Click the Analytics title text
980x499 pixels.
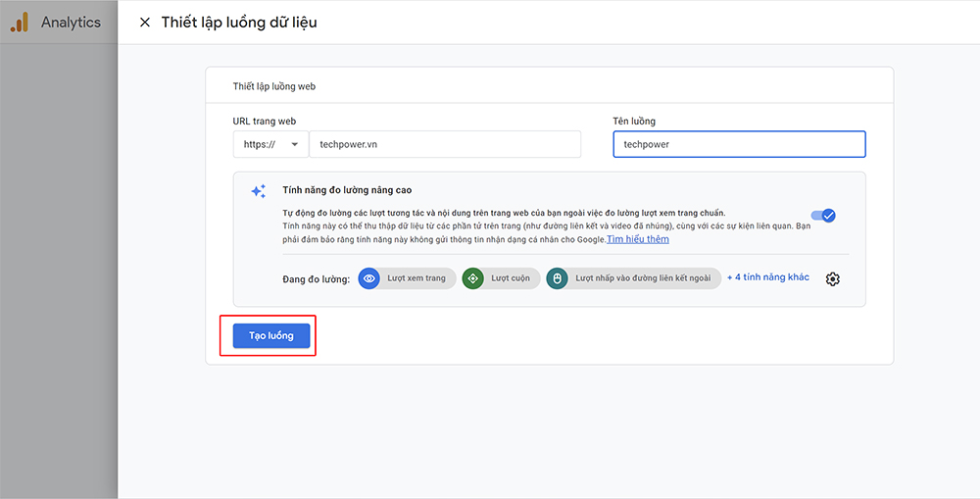point(71,23)
